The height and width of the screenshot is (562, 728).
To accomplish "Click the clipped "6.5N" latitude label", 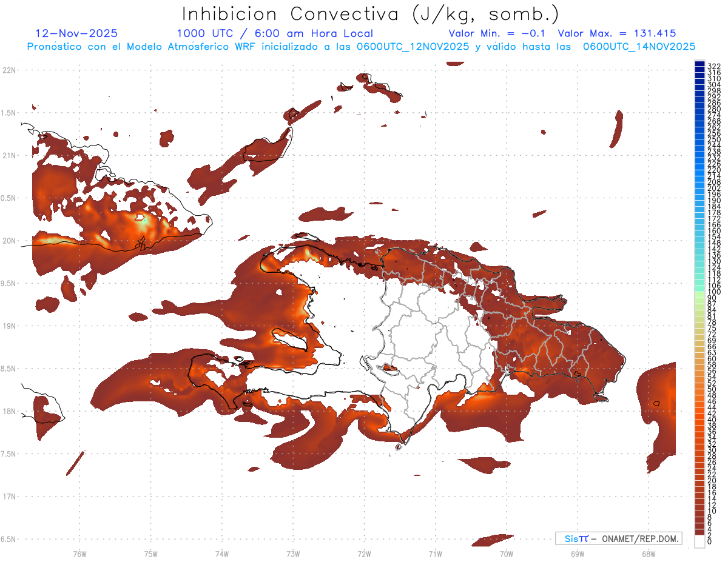I will coord(8,539).
